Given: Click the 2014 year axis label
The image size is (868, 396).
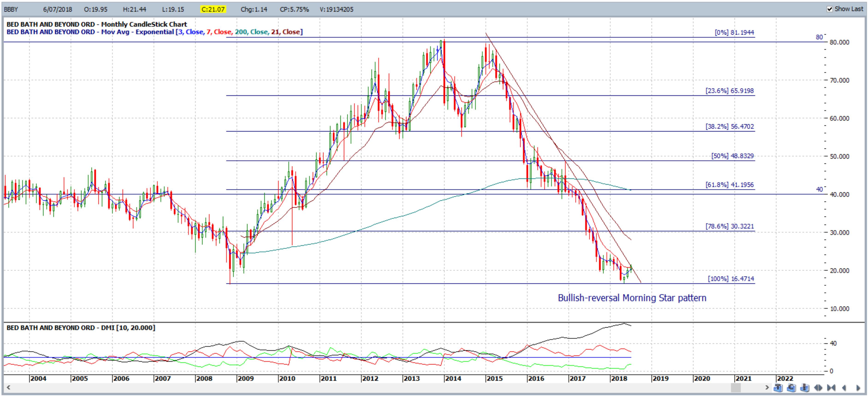Looking at the screenshot, I should click(x=453, y=379).
